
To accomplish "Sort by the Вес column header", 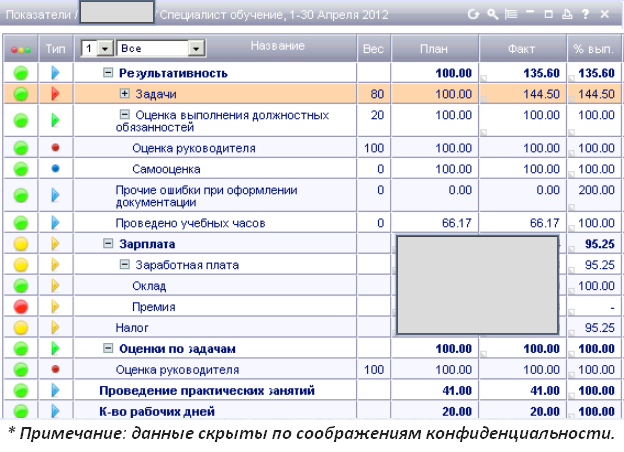I will click(x=373, y=49).
